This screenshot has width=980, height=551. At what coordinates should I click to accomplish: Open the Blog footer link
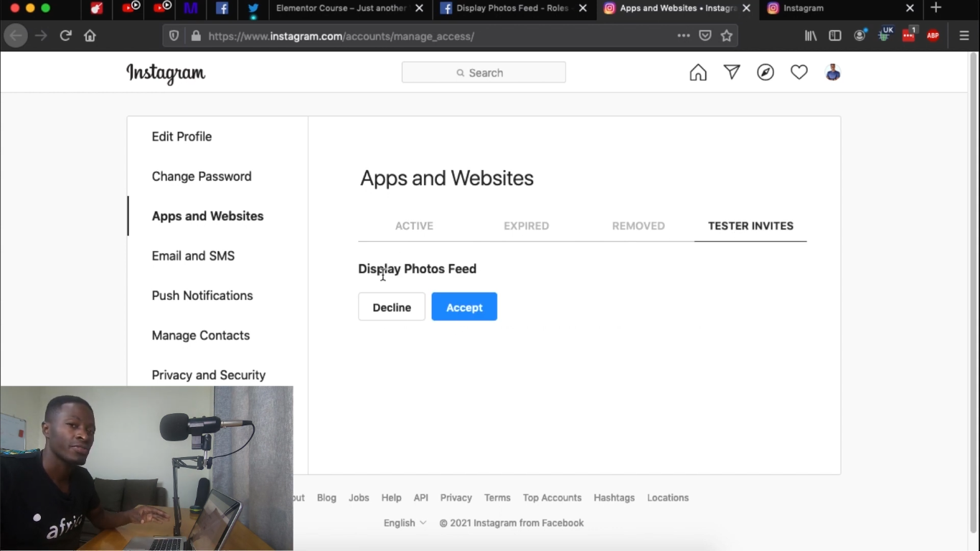click(326, 498)
